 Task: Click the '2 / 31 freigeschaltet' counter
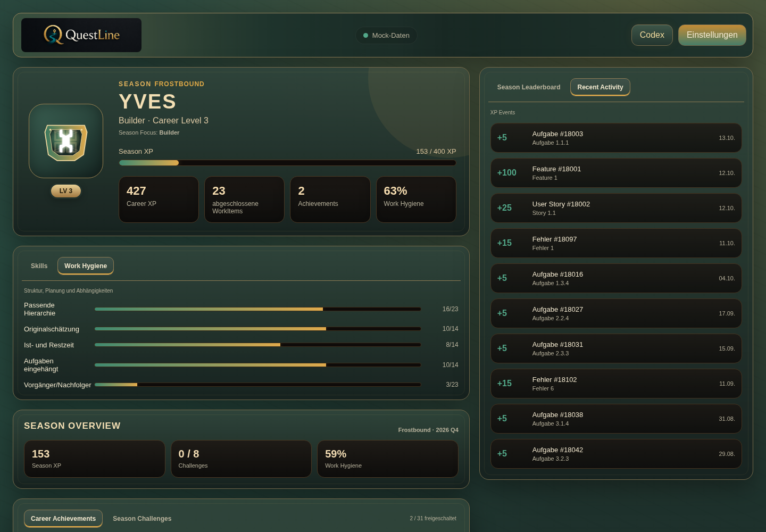[433, 519]
